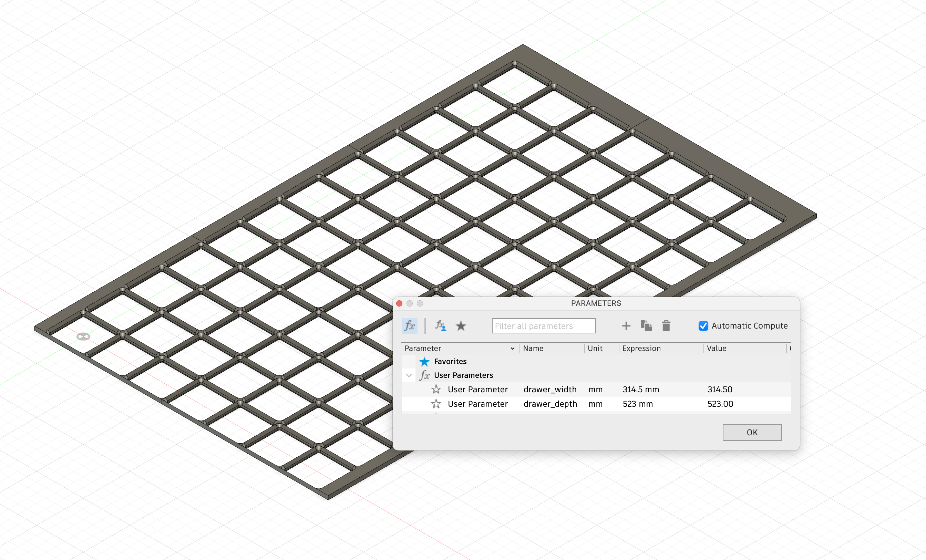Add a new user parameter
The width and height of the screenshot is (926, 560).
626,326
